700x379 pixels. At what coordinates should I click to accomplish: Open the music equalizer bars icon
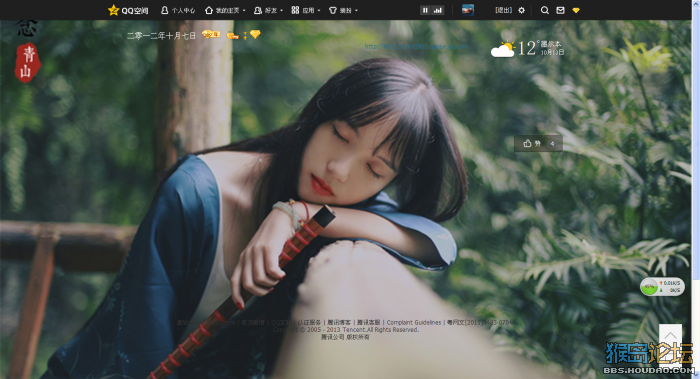tap(438, 10)
